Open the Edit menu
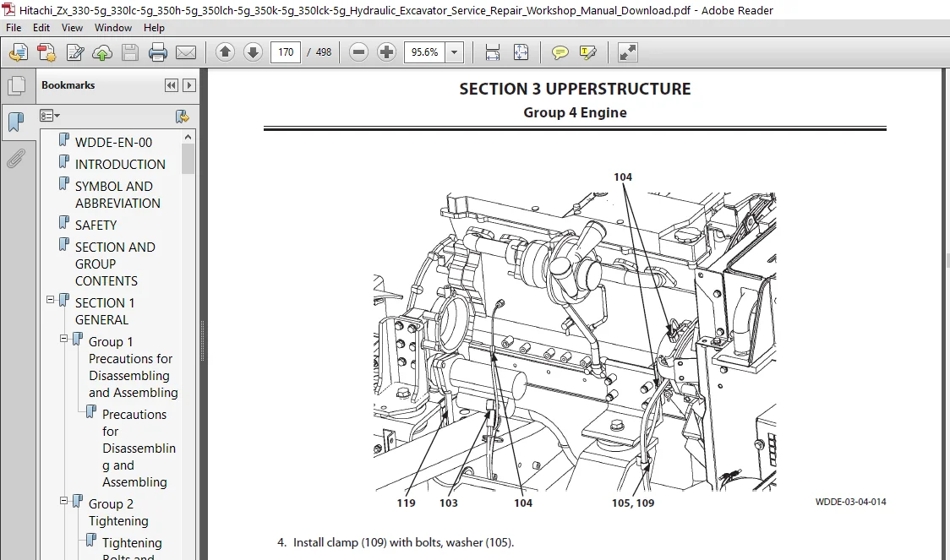This screenshot has height=560, width=950. 41,28
